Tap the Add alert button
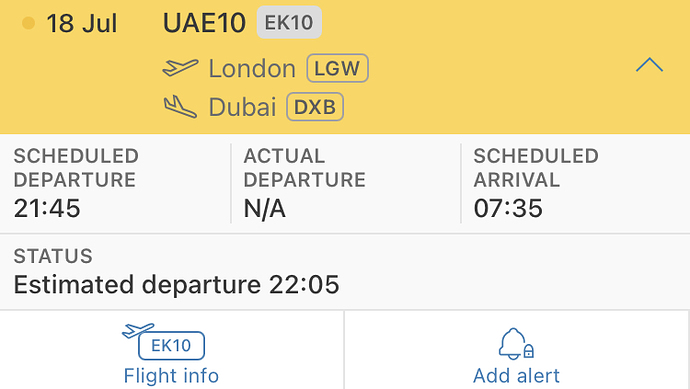The height and width of the screenshot is (389, 690). (x=517, y=350)
